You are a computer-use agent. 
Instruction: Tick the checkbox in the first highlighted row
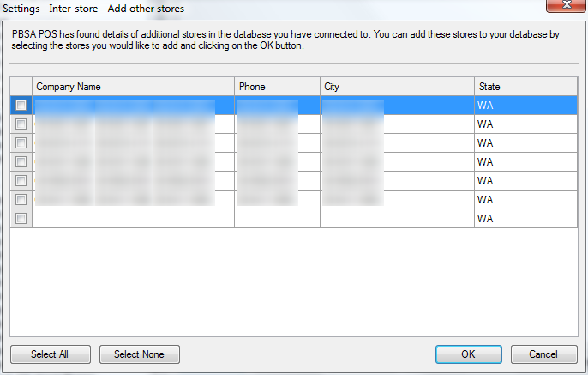(x=21, y=105)
